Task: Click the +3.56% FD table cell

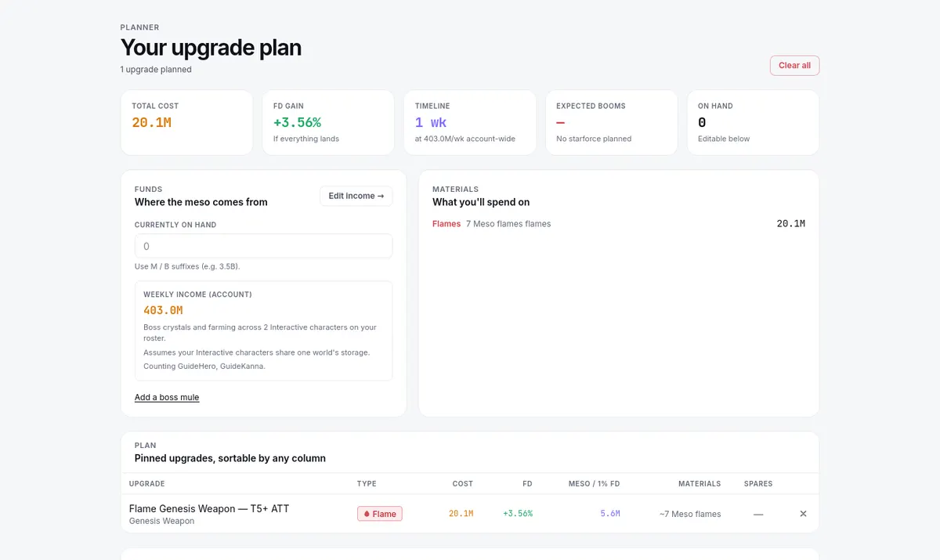Action: 518,514
